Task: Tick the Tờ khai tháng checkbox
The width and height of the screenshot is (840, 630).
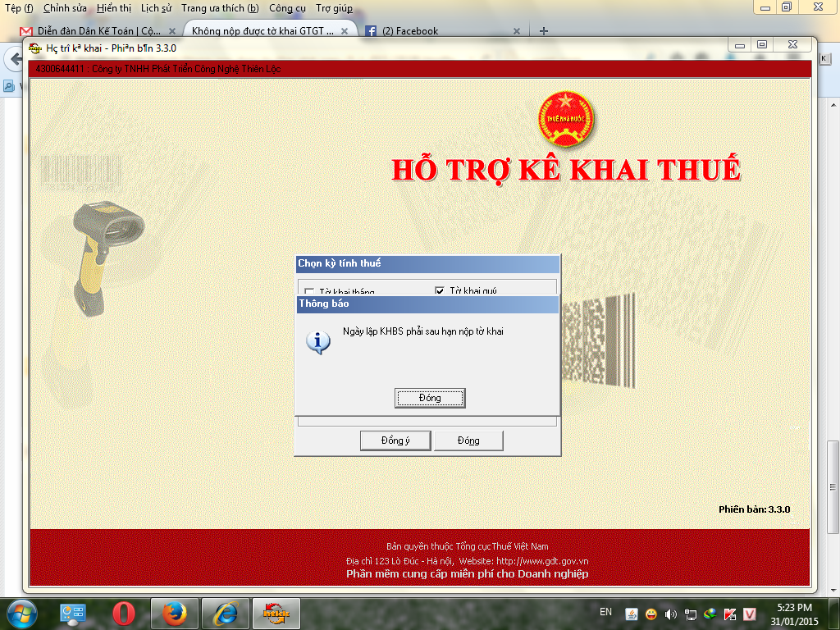Action: (x=309, y=291)
